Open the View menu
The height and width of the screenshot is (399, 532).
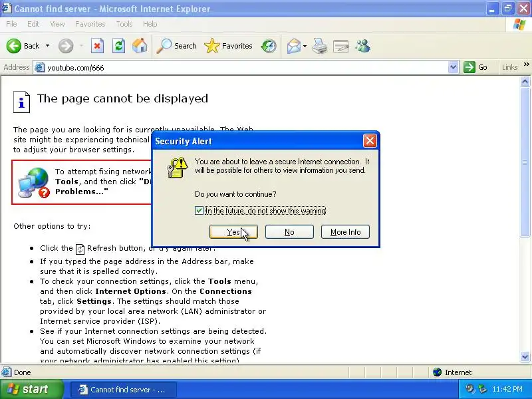click(x=57, y=24)
